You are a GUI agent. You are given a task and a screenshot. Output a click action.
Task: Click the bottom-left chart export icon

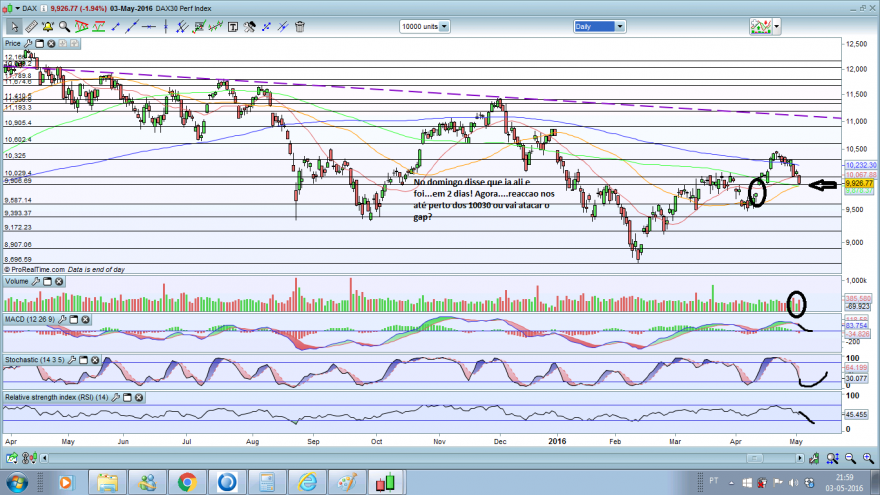point(11,459)
